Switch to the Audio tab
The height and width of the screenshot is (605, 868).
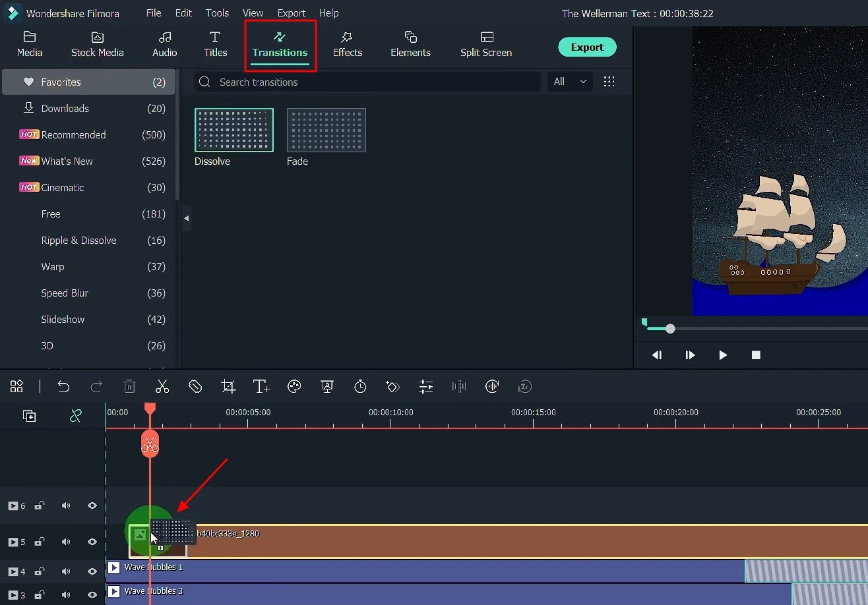[165, 44]
